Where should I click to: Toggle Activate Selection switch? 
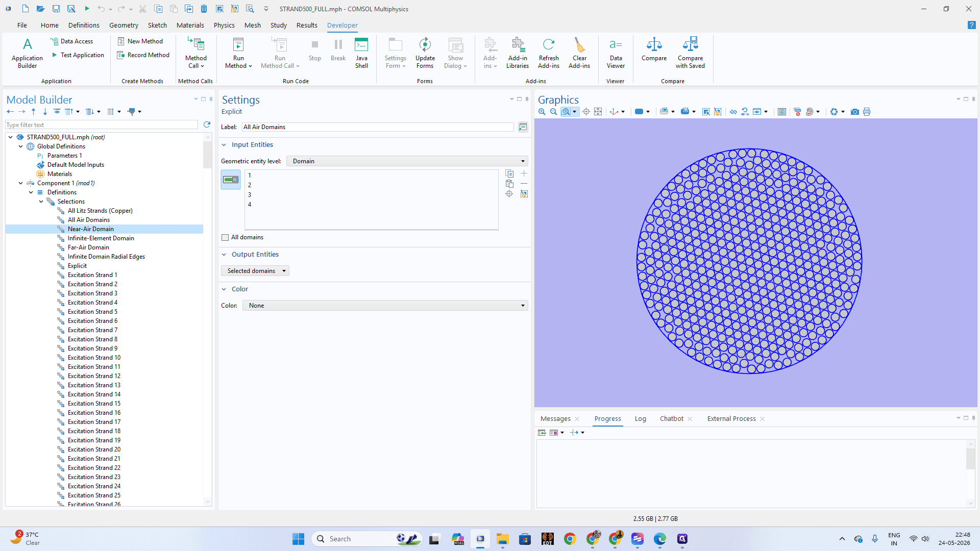click(x=231, y=180)
